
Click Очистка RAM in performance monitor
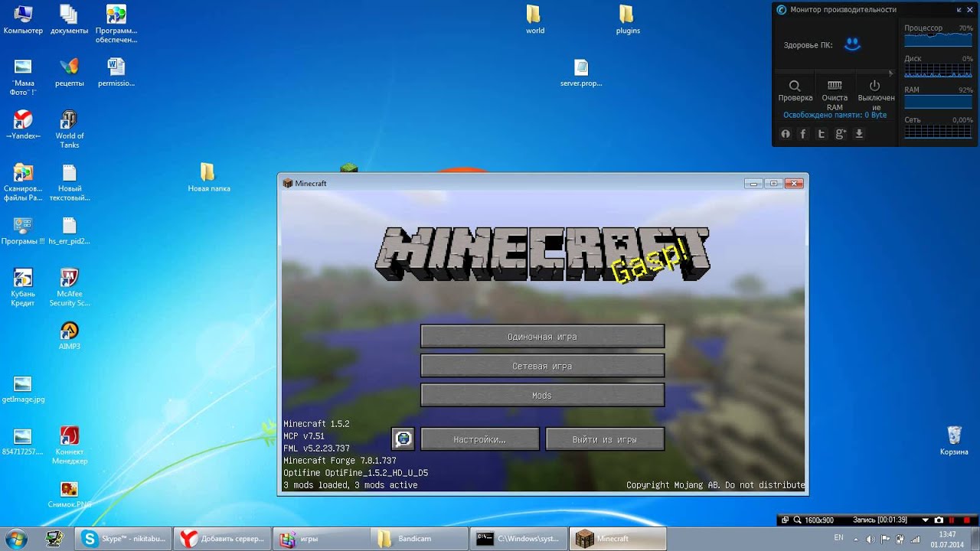point(835,96)
